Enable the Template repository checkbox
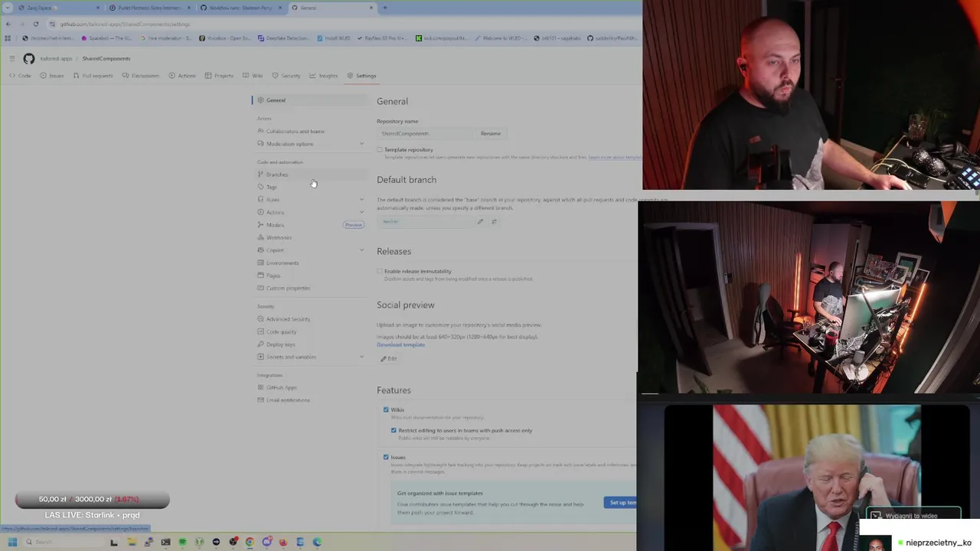Image resolution: width=980 pixels, height=551 pixels. [380, 150]
